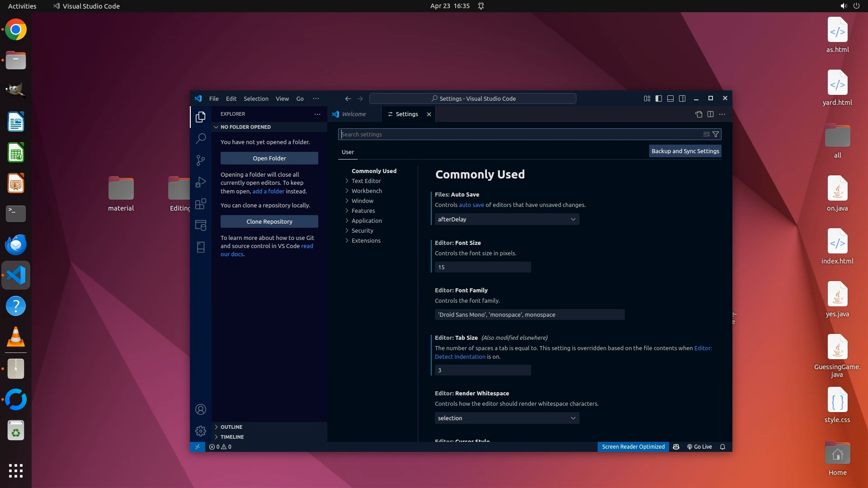Open the Files Auto Save dropdown
Screen dimensions: 868x488
click(x=506, y=219)
